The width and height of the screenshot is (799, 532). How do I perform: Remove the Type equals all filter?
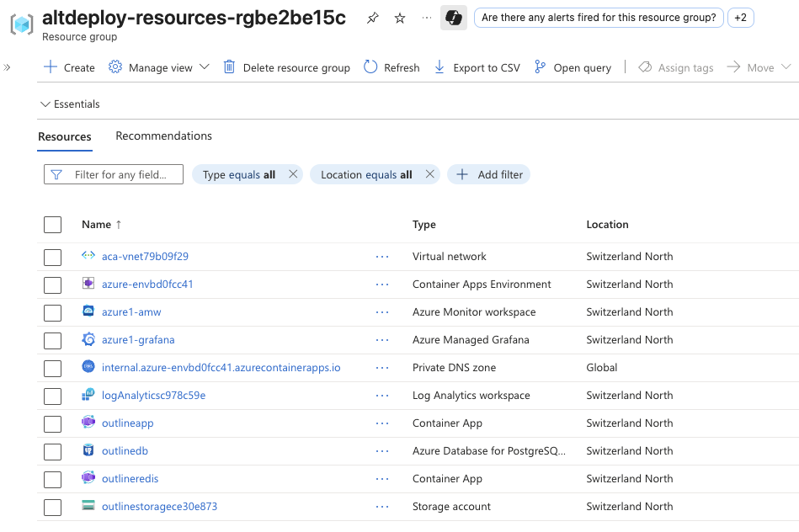click(x=293, y=174)
